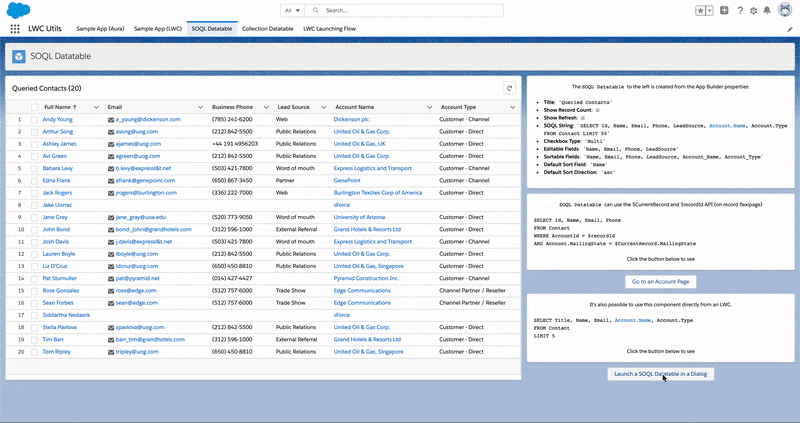This screenshot has width=800, height=423.
Task: Click the global actions plus icon
Action: coord(724,10)
